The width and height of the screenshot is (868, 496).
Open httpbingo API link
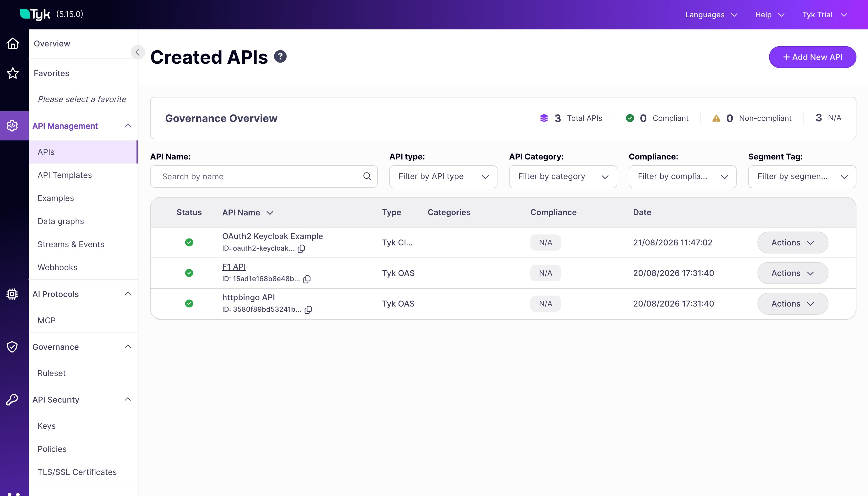(x=248, y=297)
